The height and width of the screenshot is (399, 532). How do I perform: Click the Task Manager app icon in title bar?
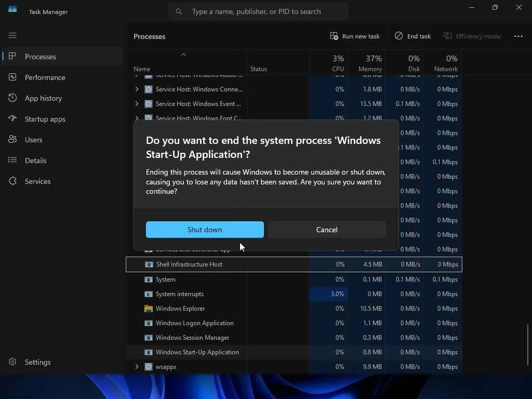pos(12,9)
